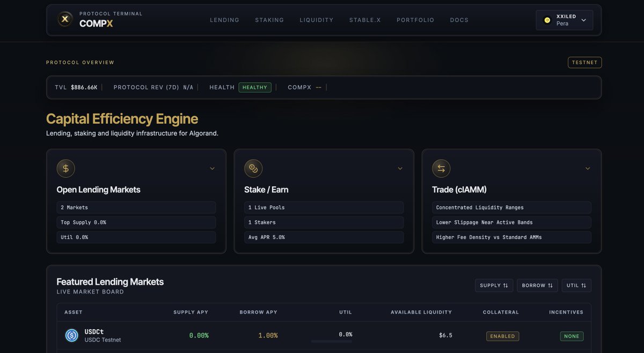This screenshot has width=644, height=353.
Task: Expand the Open Lending Markets card chevron
Action: click(x=212, y=169)
